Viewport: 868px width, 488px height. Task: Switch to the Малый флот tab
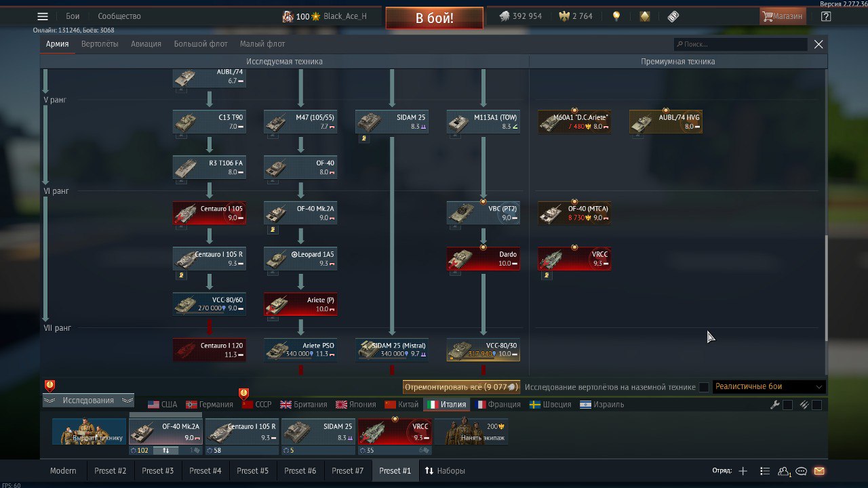click(262, 44)
